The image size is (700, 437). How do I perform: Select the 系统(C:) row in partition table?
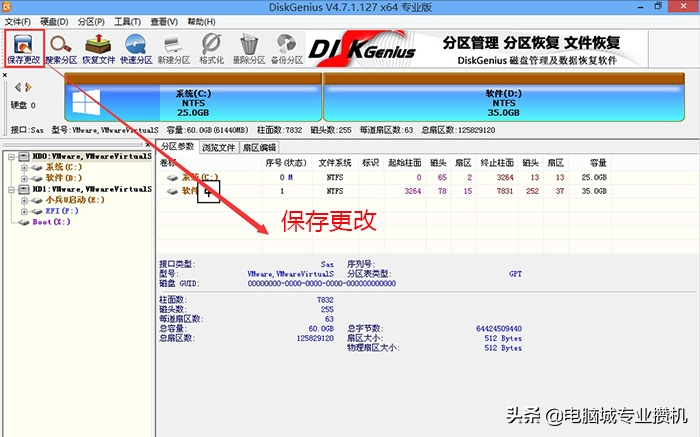(x=384, y=177)
